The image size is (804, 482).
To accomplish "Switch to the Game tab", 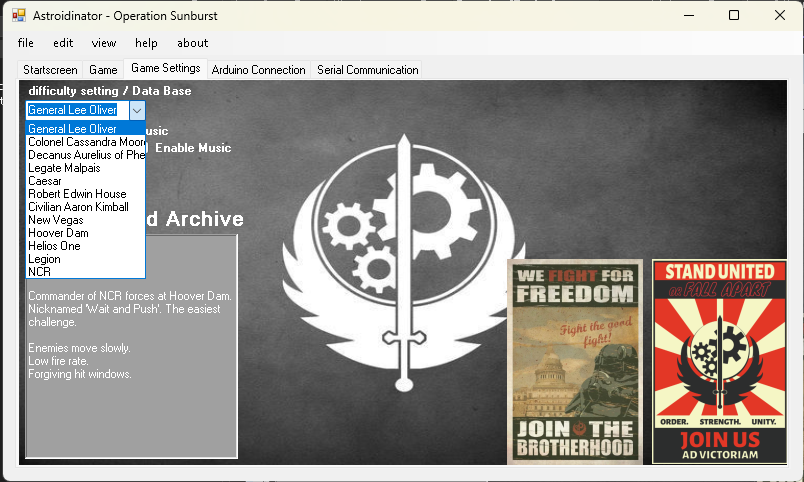I will (x=103, y=70).
